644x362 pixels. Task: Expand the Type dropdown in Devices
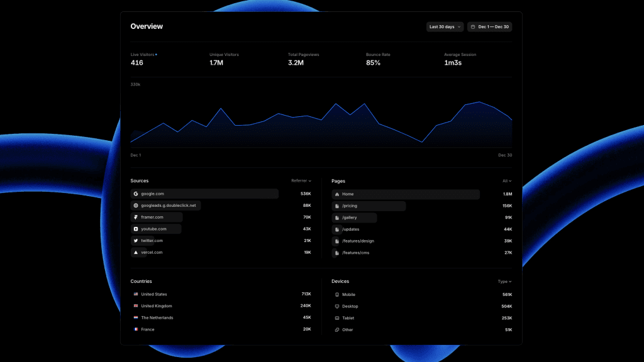[x=505, y=282]
